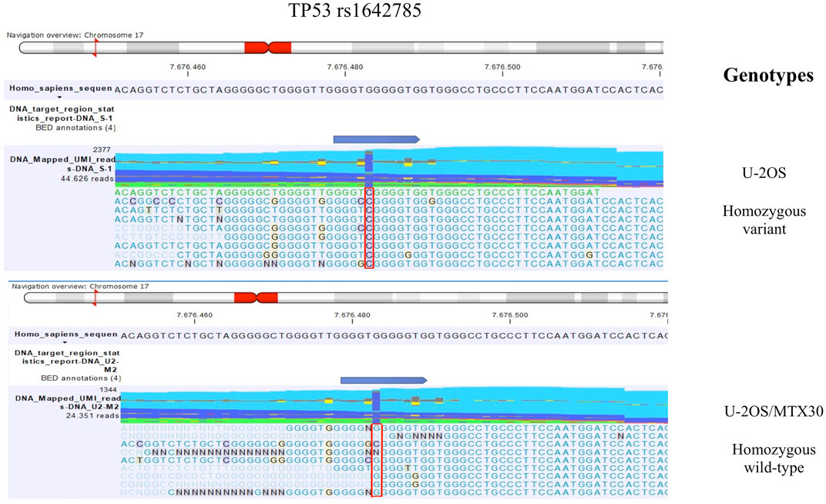
Task: Click the coverage graph of the DNA_U2-M2 track
Action: (x=394, y=406)
